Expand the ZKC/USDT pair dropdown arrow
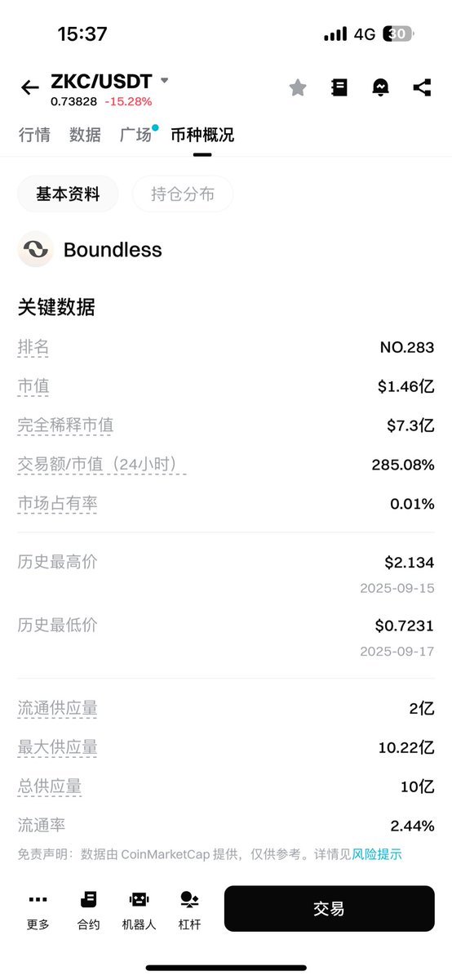Screen dimensions: 452x980 (x=164, y=81)
